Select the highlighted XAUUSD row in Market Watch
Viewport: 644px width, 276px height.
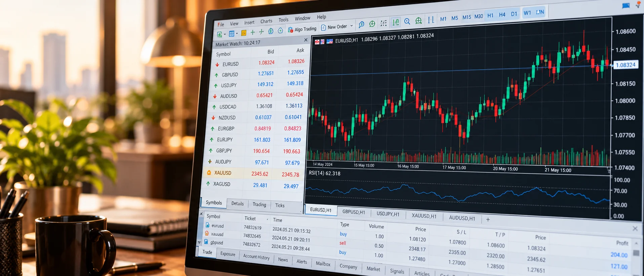pyautogui.click(x=253, y=173)
